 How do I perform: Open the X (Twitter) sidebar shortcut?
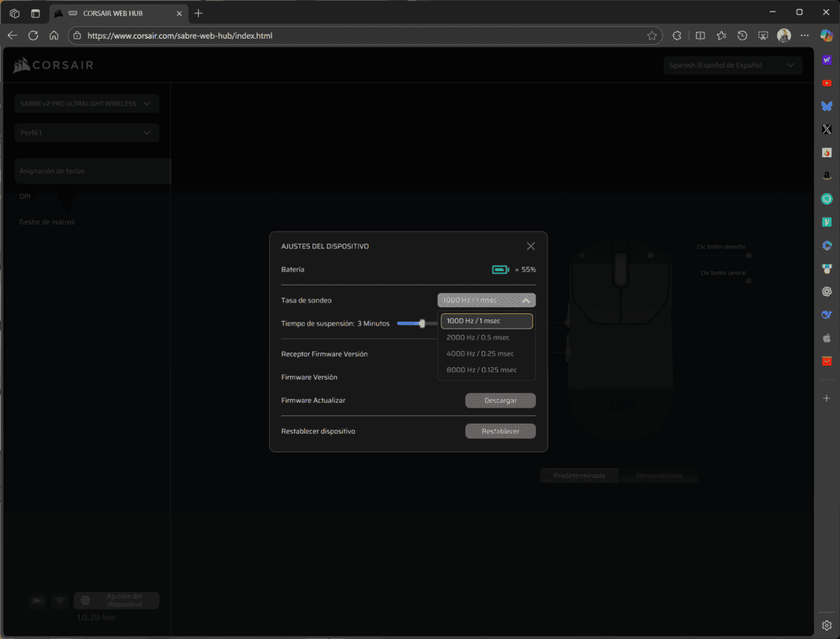click(x=827, y=130)
